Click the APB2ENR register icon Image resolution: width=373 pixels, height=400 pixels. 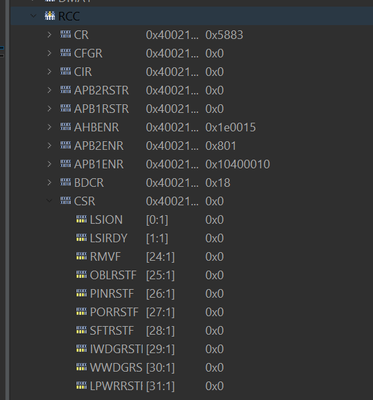(65, 145)
